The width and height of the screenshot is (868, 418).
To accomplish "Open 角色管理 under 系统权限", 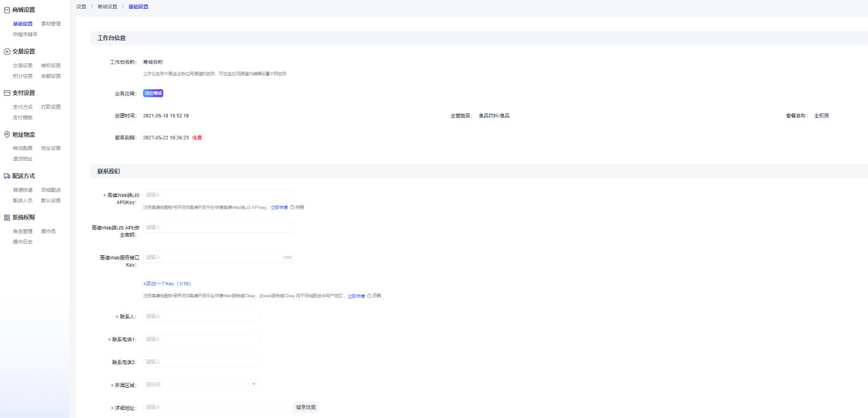I will 23,232.
